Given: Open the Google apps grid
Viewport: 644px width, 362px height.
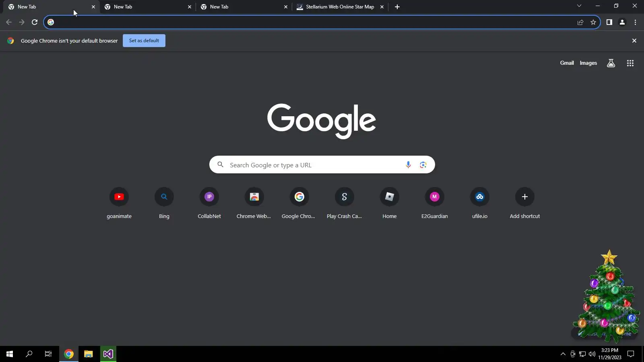Looking at the screenshot, I should (x=630, y=63).
